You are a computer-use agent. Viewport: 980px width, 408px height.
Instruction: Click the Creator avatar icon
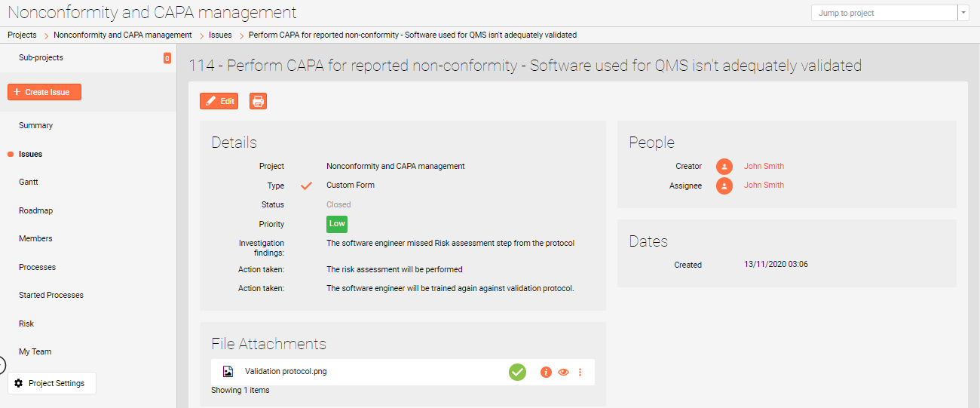point(724,167)
